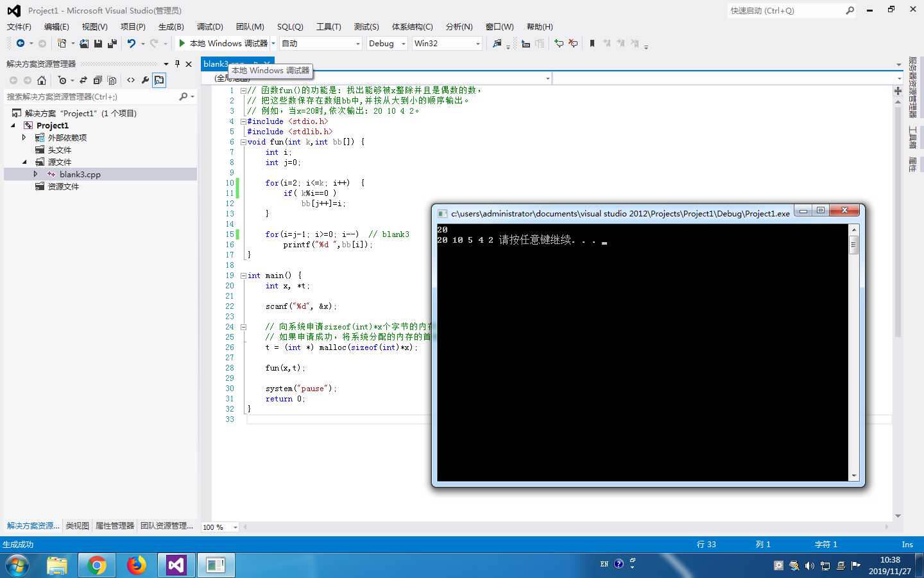Open the Win32 platform dropdown
The height and width of the screenshot is (578, 924).
click(447, 43)
